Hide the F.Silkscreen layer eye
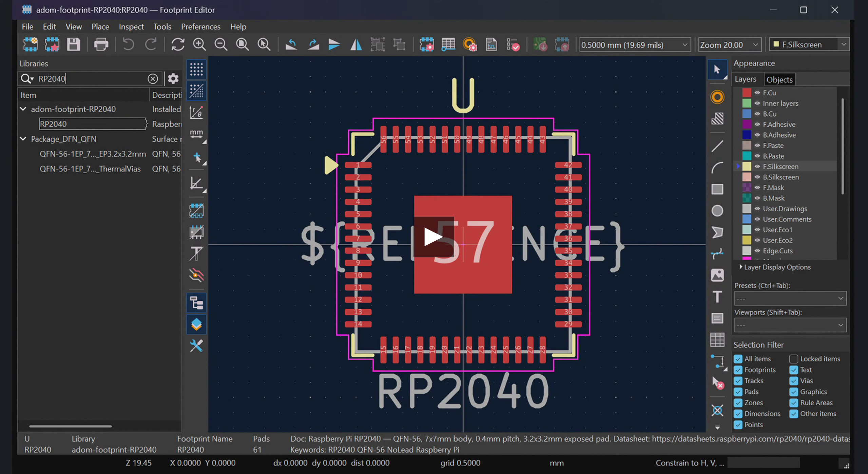The width and height of the screenshot is (868, 474). click(x=757, y=166)
